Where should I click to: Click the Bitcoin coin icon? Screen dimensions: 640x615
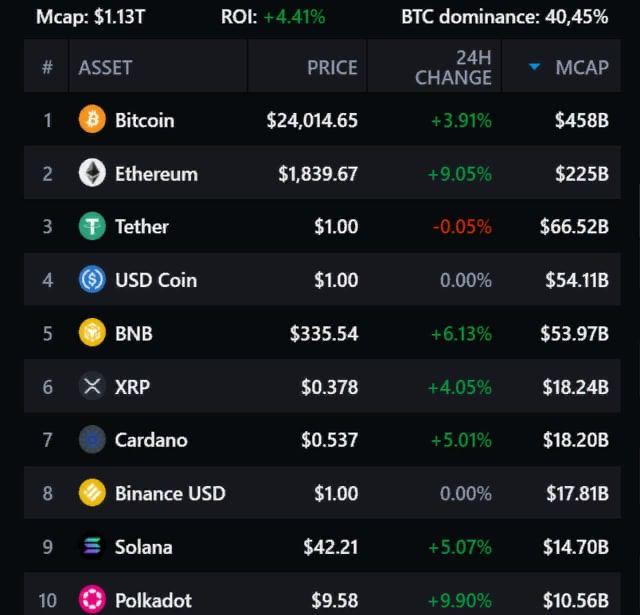92,120
